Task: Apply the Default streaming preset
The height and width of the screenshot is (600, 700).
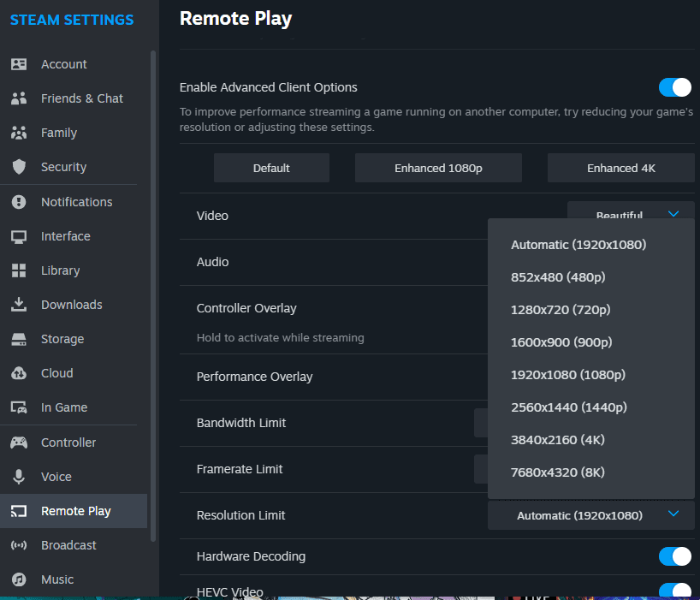Action: (x=271, y=169)
